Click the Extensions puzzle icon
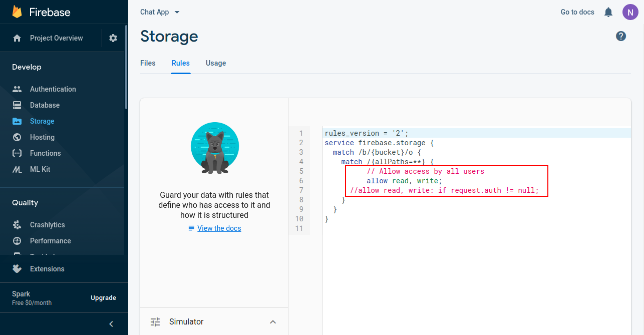 17,269
